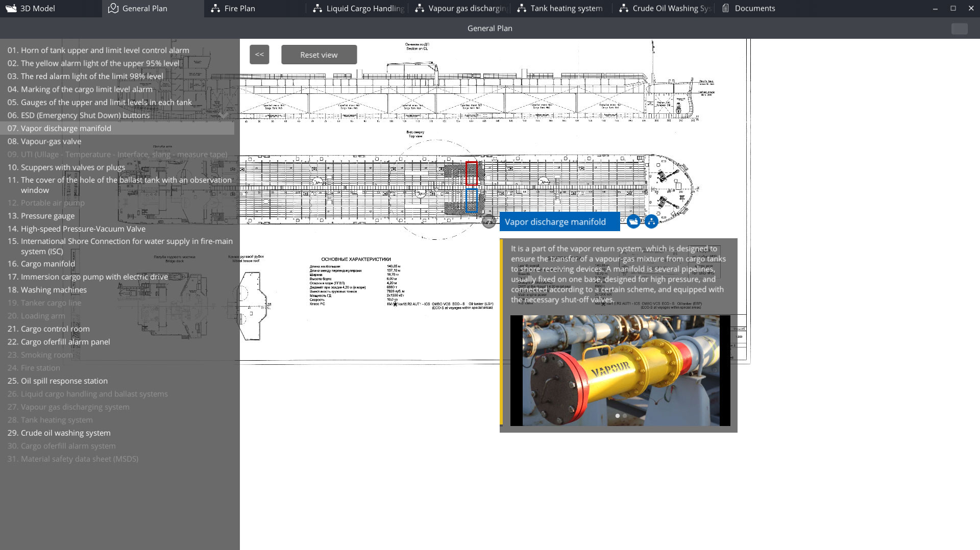Viewport: 980px width, 550px height.
Task: Click the ship icon beside Vapor discharge manifold
Action: click(633, 221)
